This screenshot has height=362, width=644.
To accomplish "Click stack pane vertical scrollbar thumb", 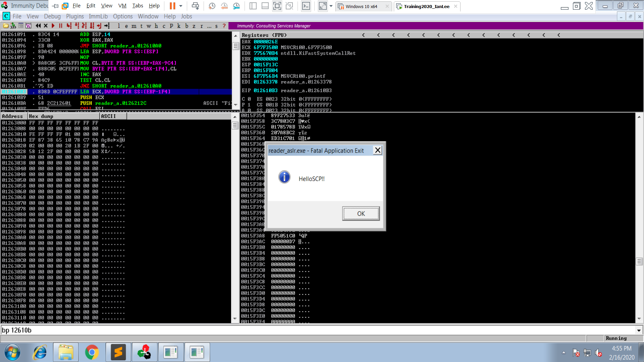I will (x=639, y=261).
